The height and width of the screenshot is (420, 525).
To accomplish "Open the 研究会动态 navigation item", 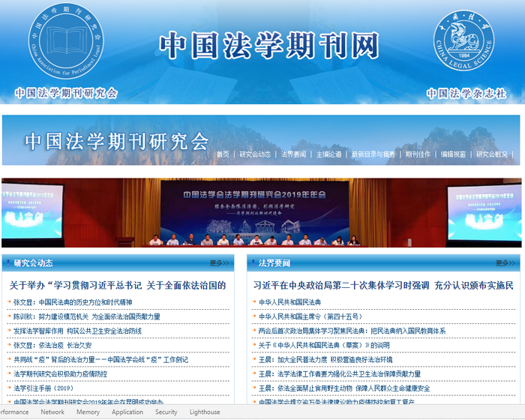I will [255, 154].
